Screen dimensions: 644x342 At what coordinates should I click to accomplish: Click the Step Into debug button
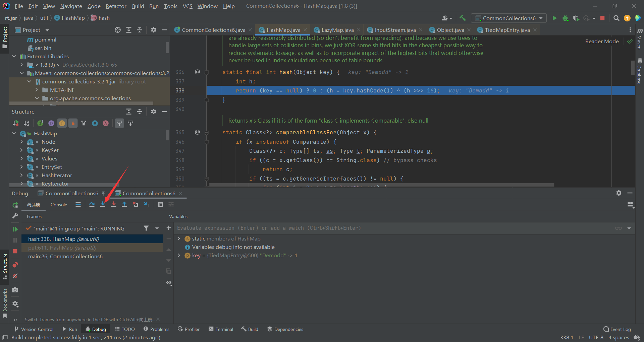103,204
